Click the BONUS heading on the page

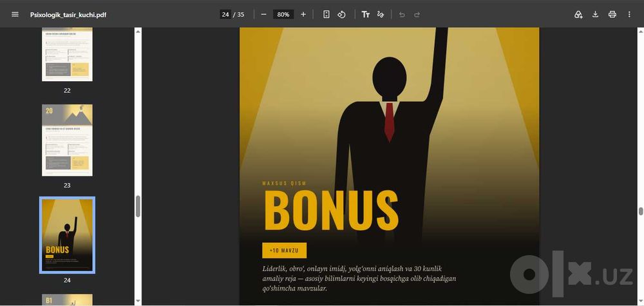331,211
